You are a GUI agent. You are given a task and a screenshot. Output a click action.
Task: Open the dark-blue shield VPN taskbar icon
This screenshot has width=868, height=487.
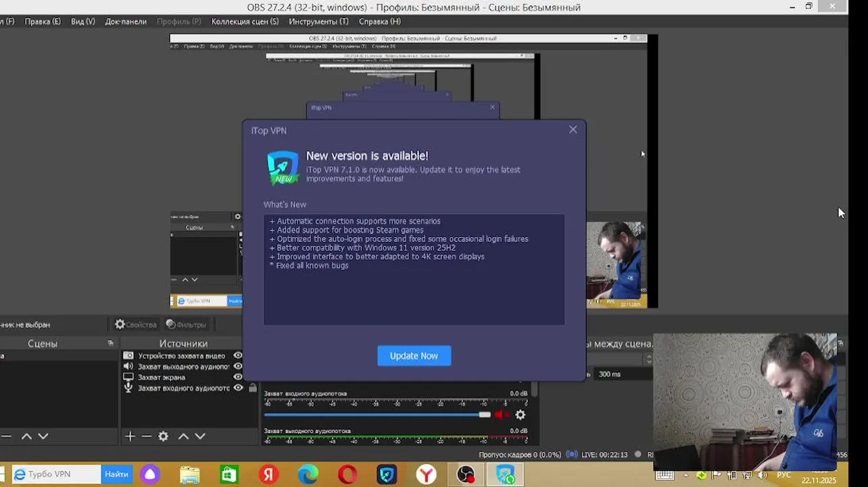[x=387, y=475]
